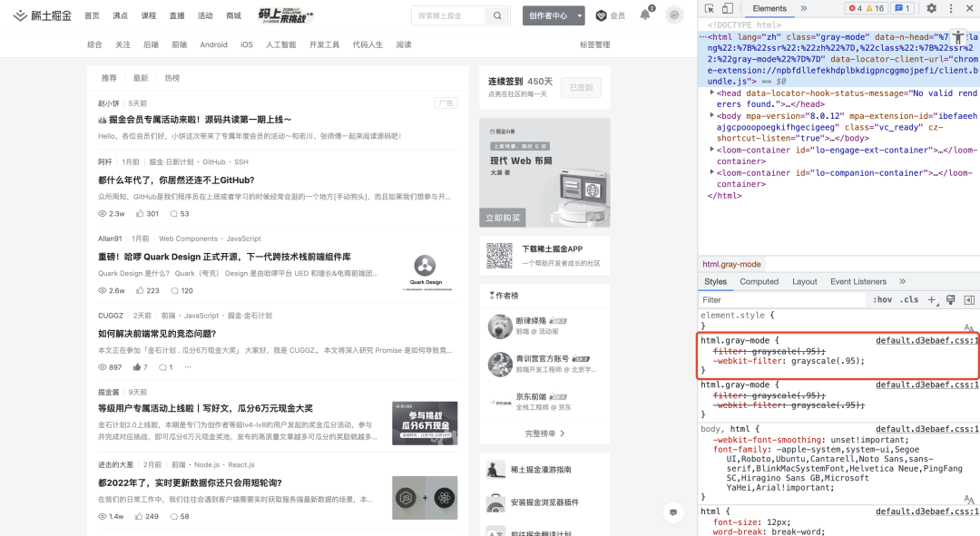Select the Android category tab
Screen dimensions: 980x536
(214, 45)
